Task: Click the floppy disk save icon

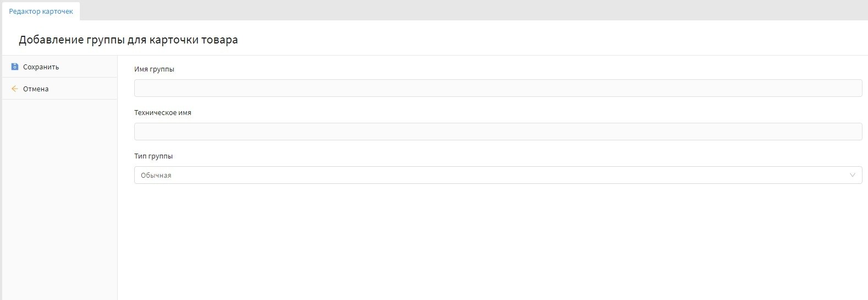Action: coord(15,67)
